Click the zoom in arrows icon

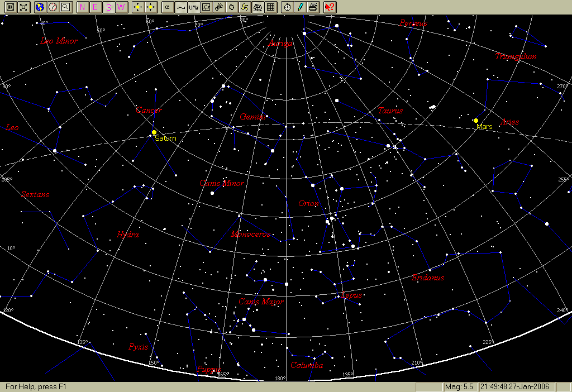coord(11,7)
